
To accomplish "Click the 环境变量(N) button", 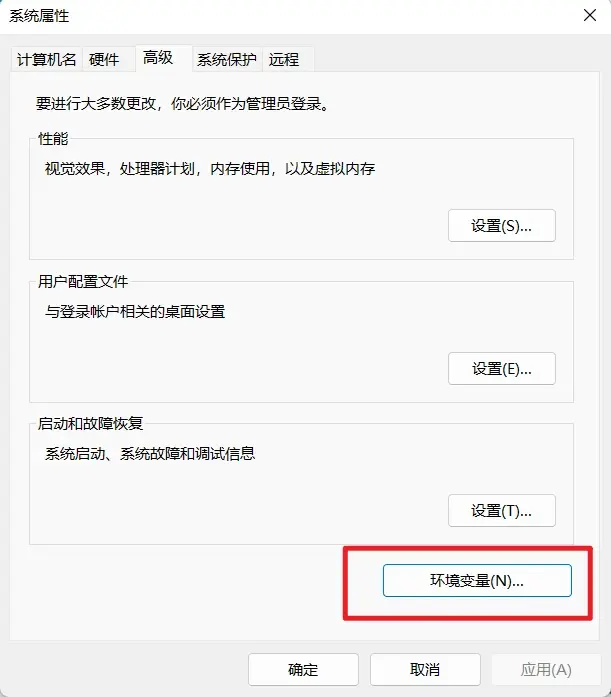I will 477,581.
